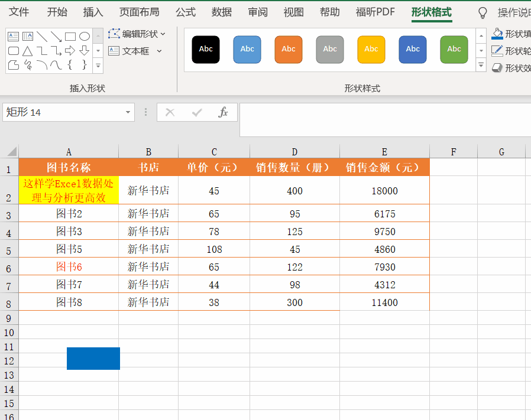Switch to the 审阅 Review tab
The height and width of the screenshot is (420, 531).
(x=258, y=12)
